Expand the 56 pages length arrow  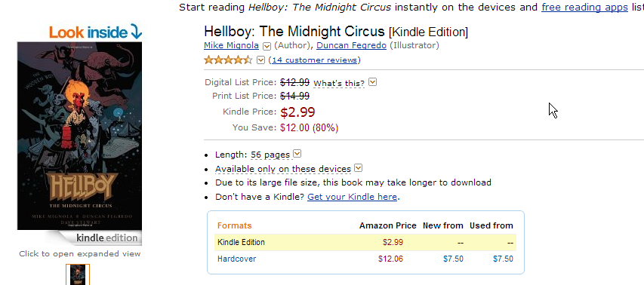tap(297, 154)
